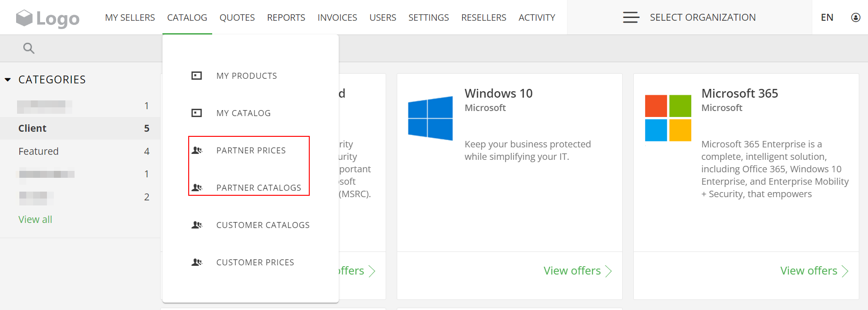868x310 pixels.
Task: Click the CATEGORIES heading
Action: (x=52, y=80)
